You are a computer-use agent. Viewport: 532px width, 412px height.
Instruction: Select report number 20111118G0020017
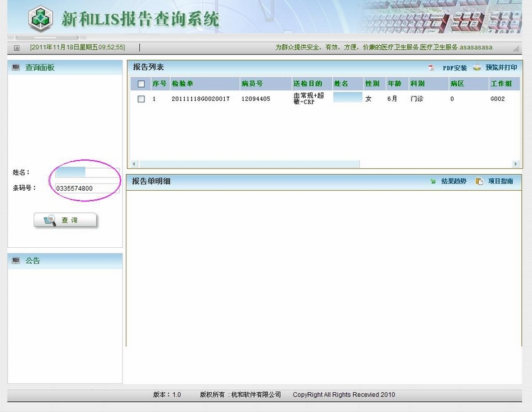(200, 99)
